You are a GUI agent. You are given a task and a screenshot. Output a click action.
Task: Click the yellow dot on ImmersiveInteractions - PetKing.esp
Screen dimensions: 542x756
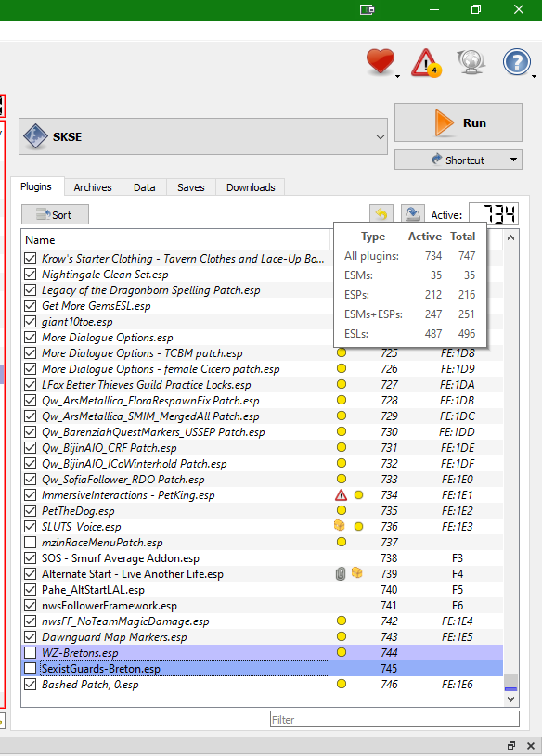[x=359, y=495]
